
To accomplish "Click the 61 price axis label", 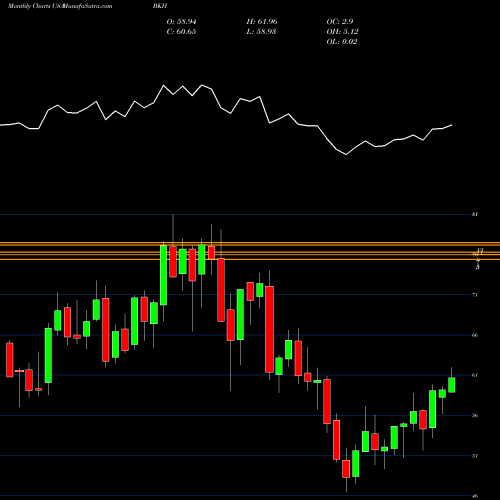I will coord(475,375).
